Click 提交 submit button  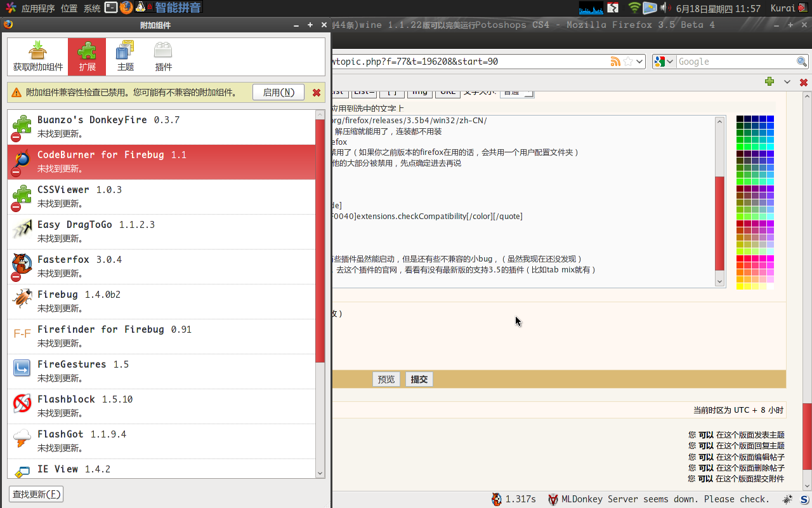click(419, 379)
